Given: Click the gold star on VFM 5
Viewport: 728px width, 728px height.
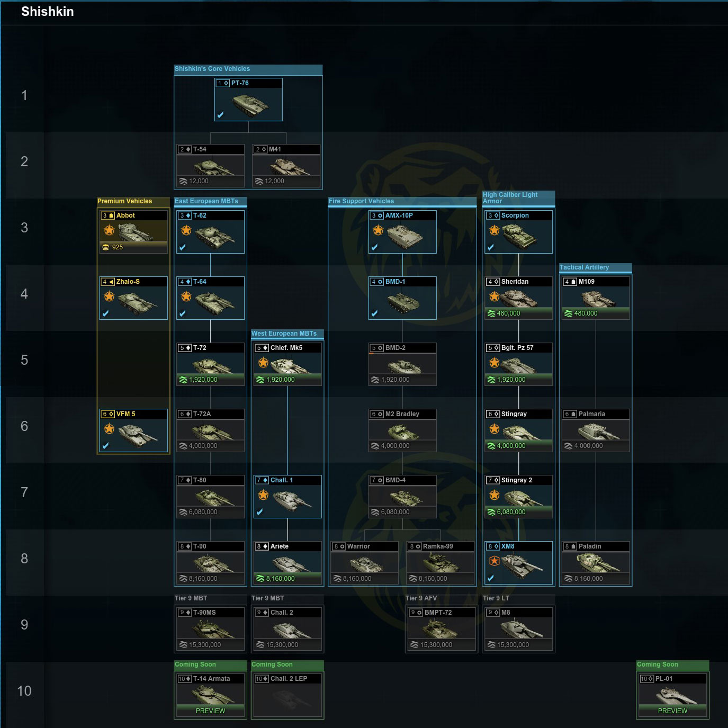Looking at the screenshot, I should tap(109, 429).
